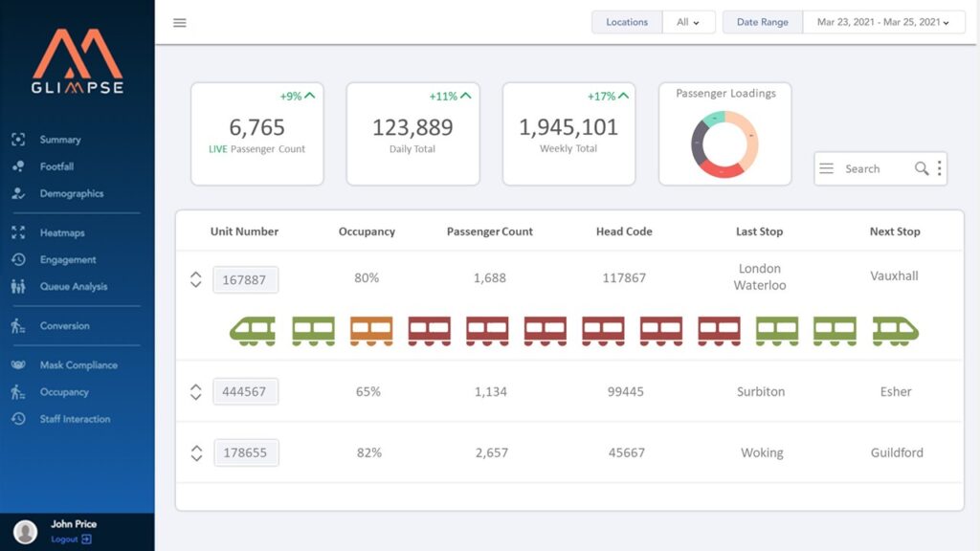Open the Date Range dropdown
Screen dimensions: 980x551
pyautogui.click(x=883, y=22)
